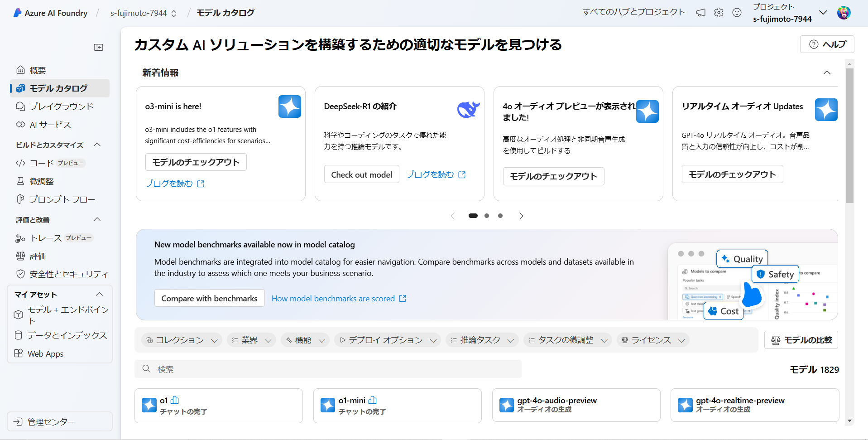The width and height of the screenshot is (868, 440).
Task: Click the o1 model sparkle icon
Action: click(149, 405)
